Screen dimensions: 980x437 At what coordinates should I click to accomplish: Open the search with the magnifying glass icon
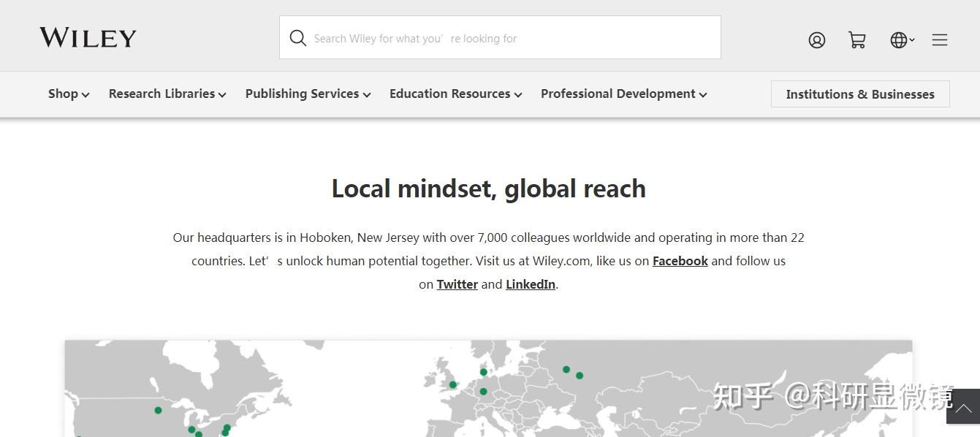pos(297,37)
